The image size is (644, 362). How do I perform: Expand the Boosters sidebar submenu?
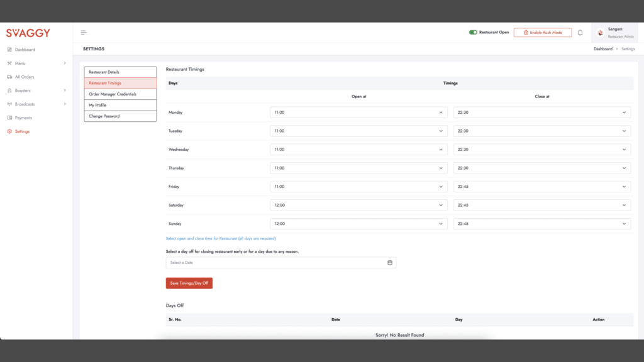pos(64,90)
